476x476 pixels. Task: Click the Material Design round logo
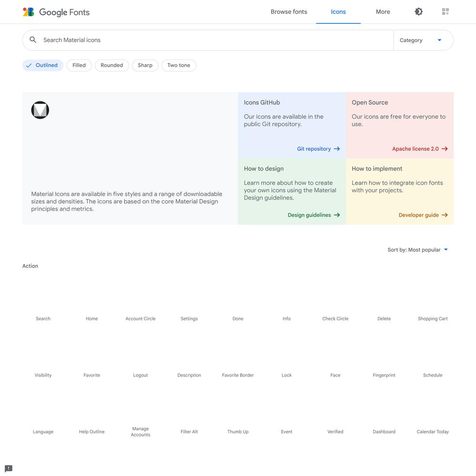40,110
